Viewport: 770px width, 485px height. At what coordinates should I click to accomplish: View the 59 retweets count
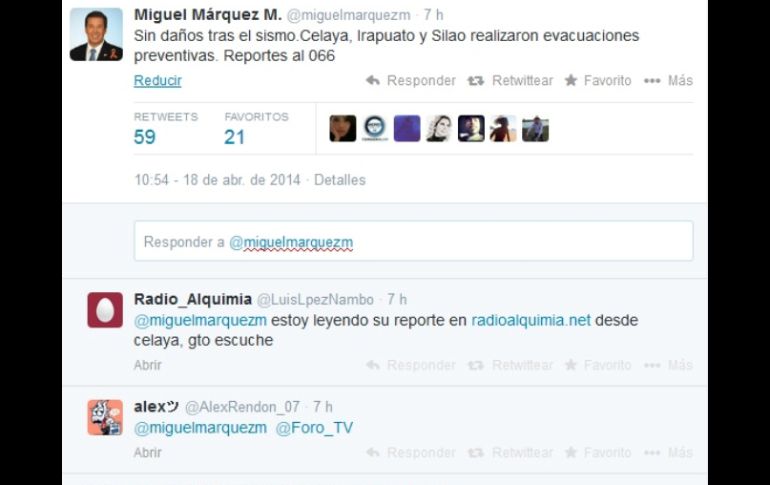(x=145, y=137)
